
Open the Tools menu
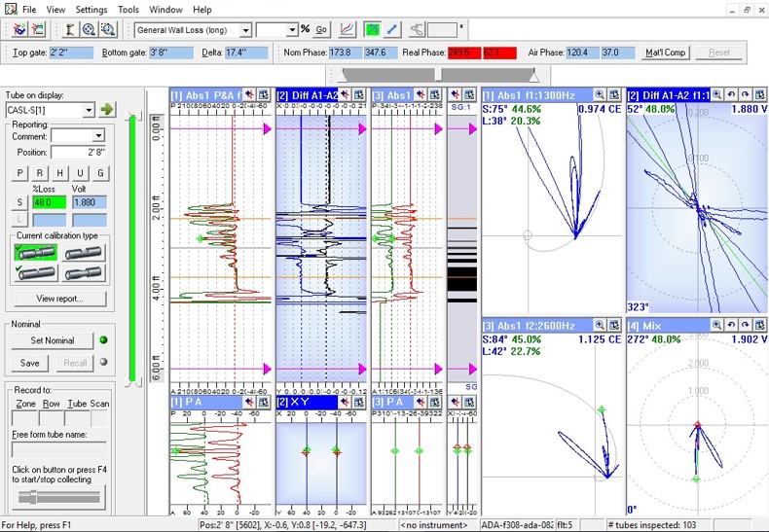128,9
